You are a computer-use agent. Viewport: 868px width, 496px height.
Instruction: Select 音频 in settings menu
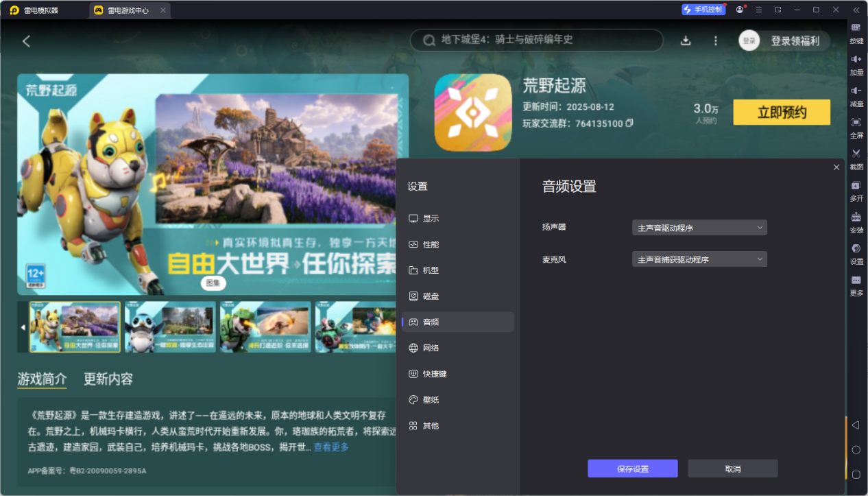(x=458, y=322)
